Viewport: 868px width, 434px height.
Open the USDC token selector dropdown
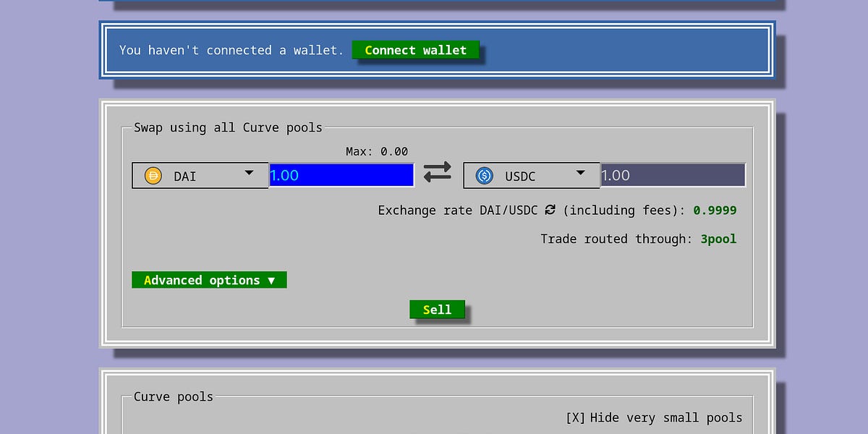click(x=580, y=174)
